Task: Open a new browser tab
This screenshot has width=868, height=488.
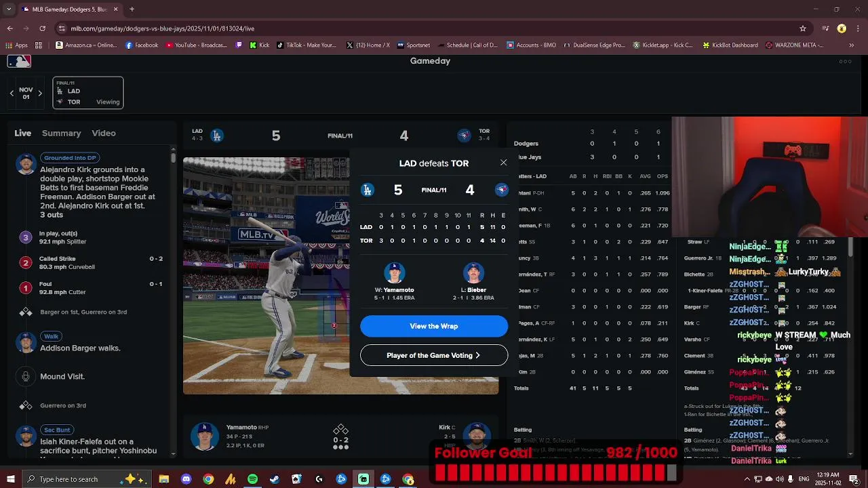Action: pyautogui.click(x=132, y=9)
